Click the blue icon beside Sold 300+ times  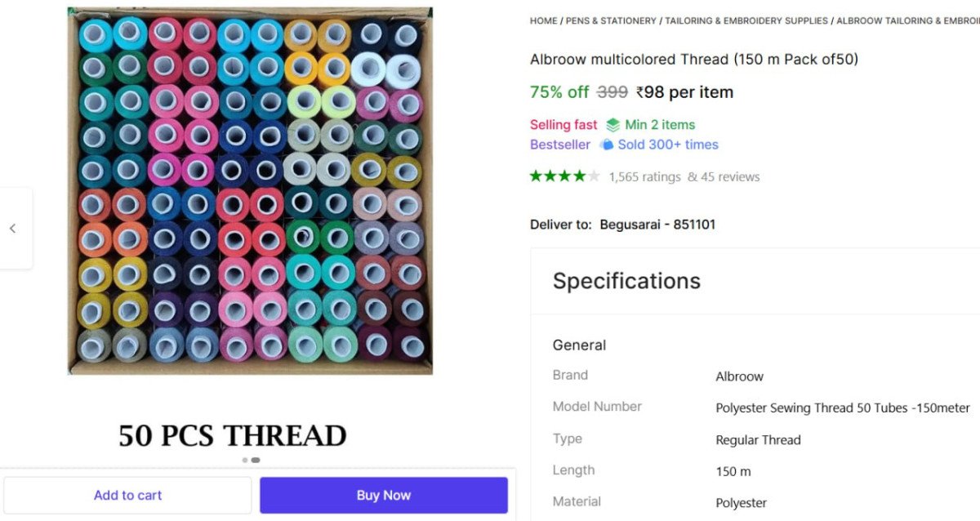[606, 145]
